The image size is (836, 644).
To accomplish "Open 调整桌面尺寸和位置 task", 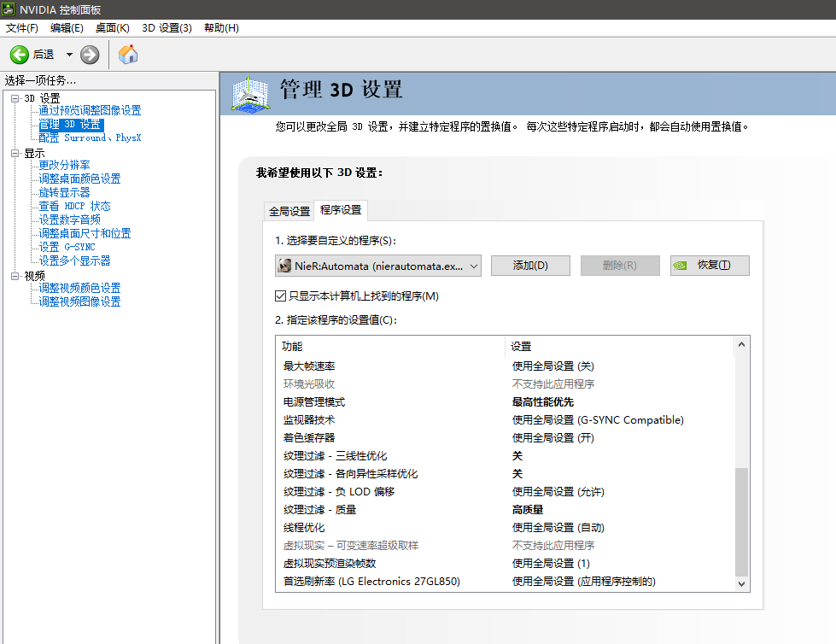I will point(85,233).
